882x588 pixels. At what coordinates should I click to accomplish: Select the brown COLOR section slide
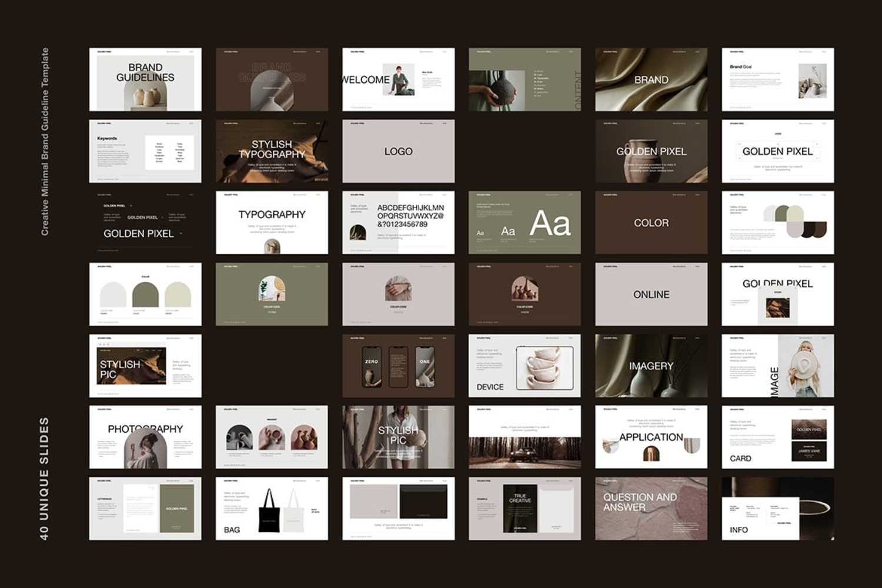[652, 223]
